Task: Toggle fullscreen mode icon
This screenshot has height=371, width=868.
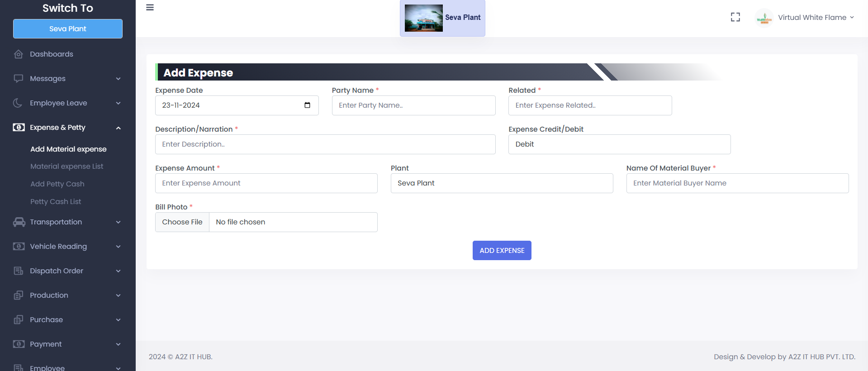Action: coord(735,17)
